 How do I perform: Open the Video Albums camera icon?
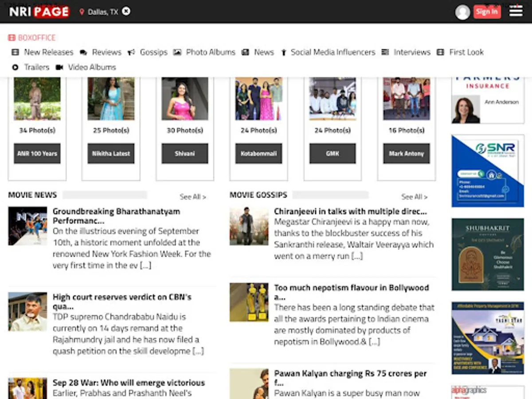click(x=60, y=67)
